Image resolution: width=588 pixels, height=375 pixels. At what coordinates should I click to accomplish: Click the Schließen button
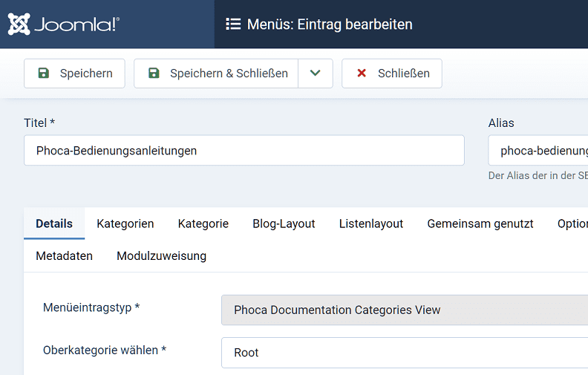click(x=392, y=74)
